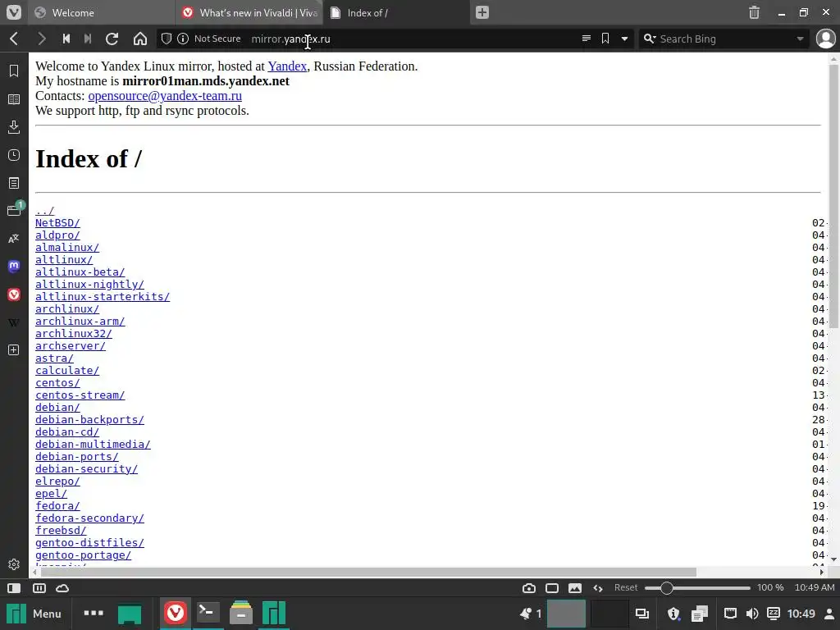The width and height of the screenshot is (840, 630).
Task: Switch to the Welcome tab
Action: pos(101,12)
